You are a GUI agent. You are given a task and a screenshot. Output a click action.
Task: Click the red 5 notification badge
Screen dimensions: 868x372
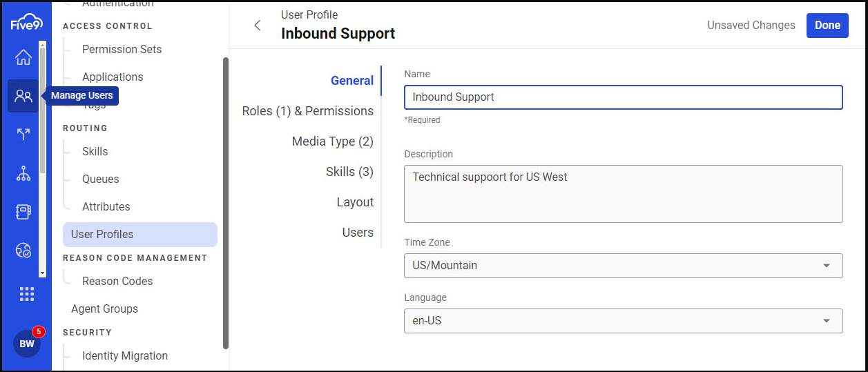coord(38,331)
